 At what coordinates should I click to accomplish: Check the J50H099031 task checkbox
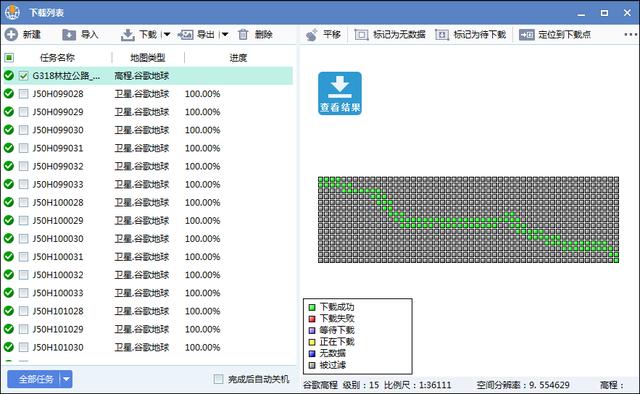pos(24,148)
